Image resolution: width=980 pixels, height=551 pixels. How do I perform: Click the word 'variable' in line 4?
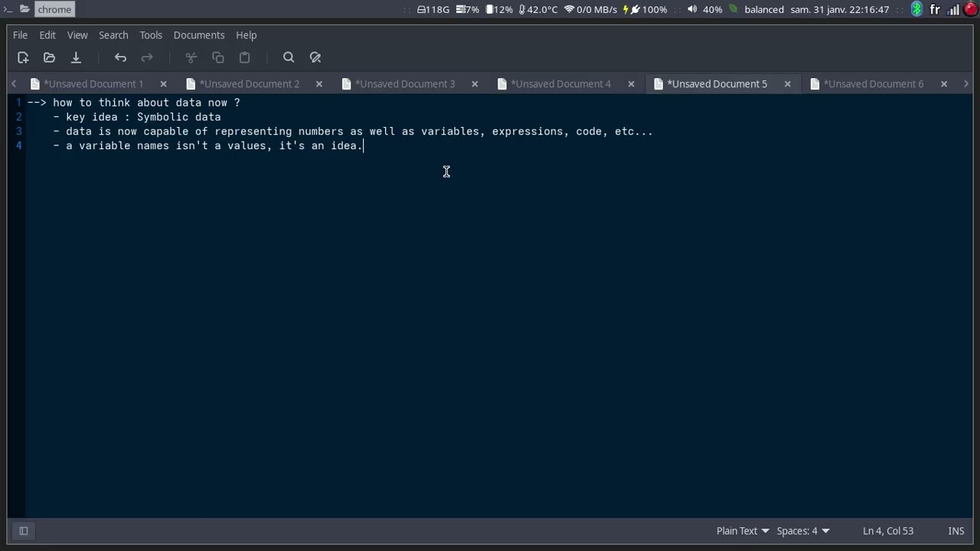105,146
